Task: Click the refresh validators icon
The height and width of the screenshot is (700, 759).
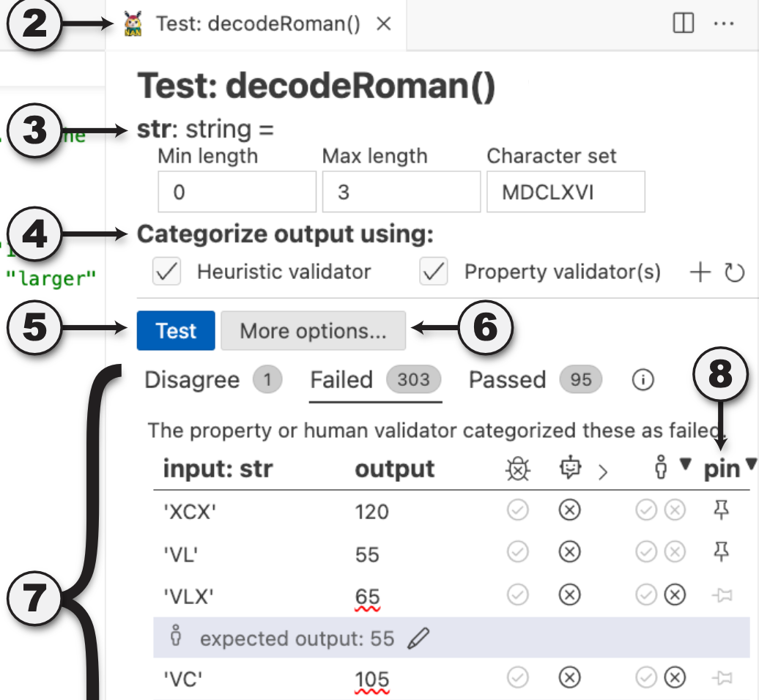Action: tap(734, 272)
